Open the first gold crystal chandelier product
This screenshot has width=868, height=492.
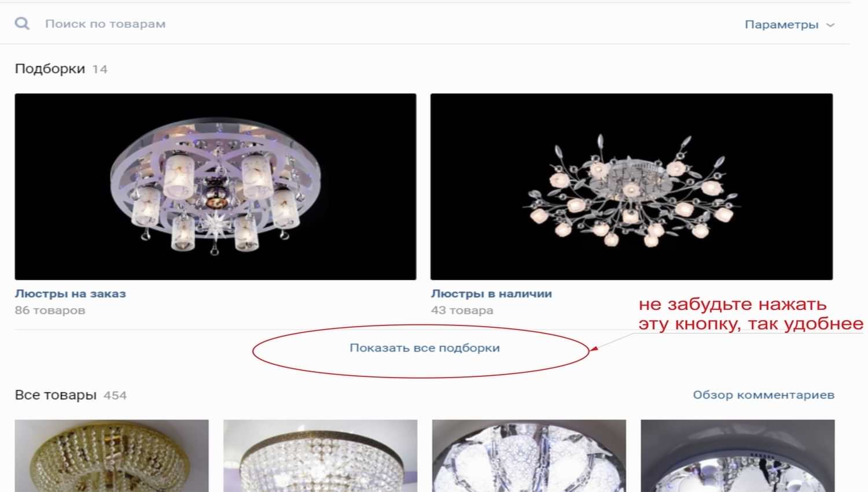tap(112, 456)
